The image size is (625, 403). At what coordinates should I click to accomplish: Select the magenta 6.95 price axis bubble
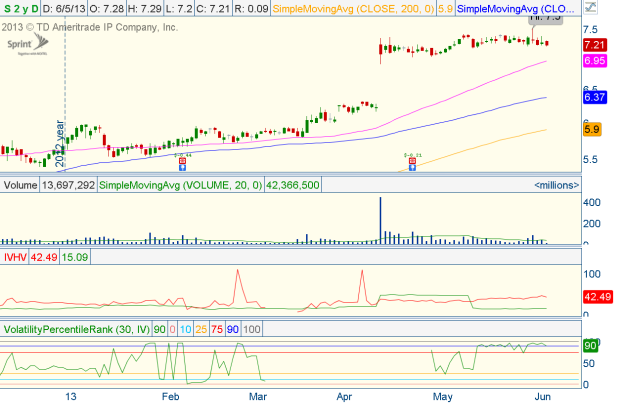pyautogui.click(x=596, y=61)
